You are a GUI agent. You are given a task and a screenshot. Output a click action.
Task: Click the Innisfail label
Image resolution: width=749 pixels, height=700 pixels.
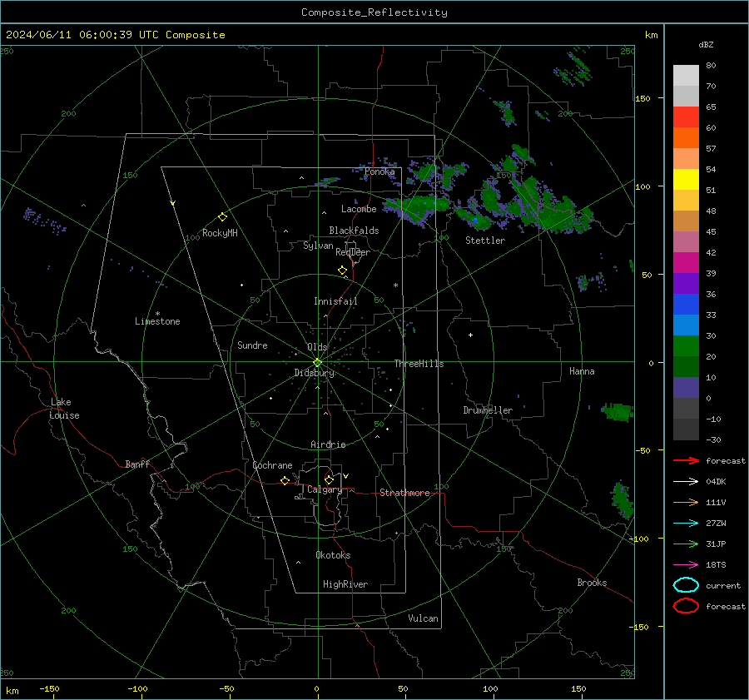[x=335, y=301]
